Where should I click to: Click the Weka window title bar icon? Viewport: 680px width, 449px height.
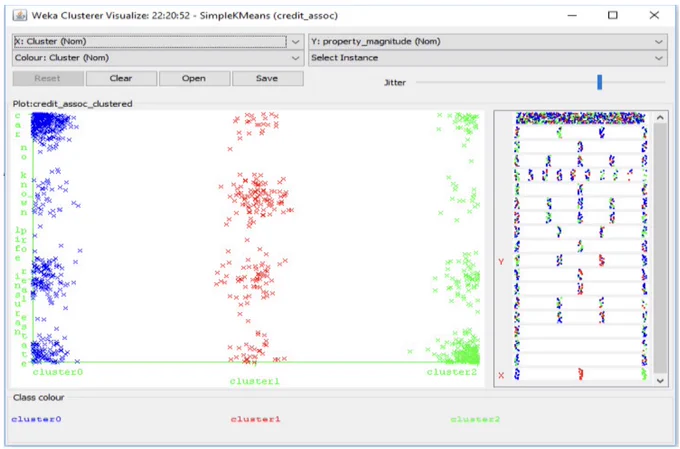point(20,16)
